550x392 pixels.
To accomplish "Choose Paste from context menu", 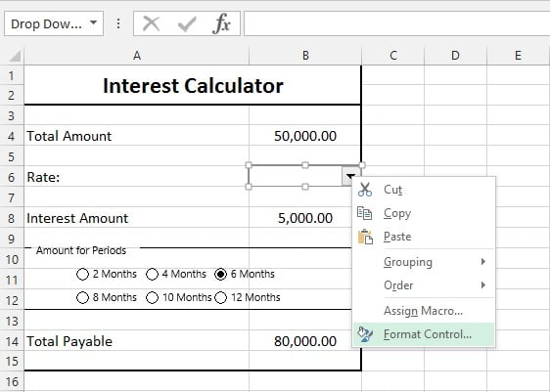I will click(x=424, y=237).
